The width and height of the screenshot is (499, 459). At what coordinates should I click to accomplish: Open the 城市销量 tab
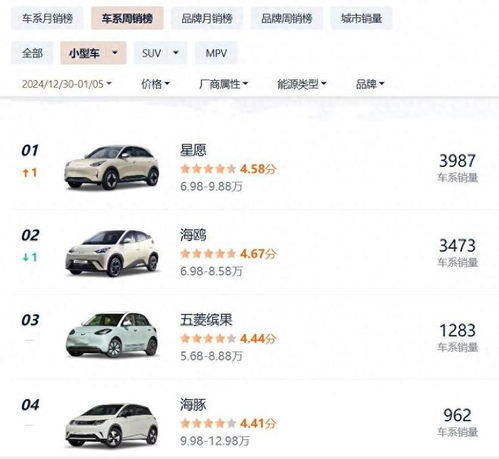pyautogui.click(x=361, y=18)
